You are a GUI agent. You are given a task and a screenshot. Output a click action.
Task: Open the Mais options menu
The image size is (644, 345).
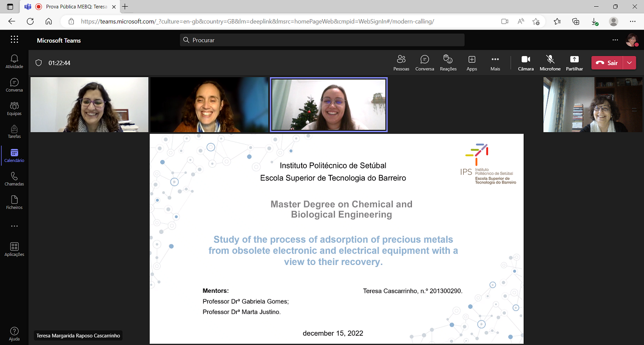[495, 63]
